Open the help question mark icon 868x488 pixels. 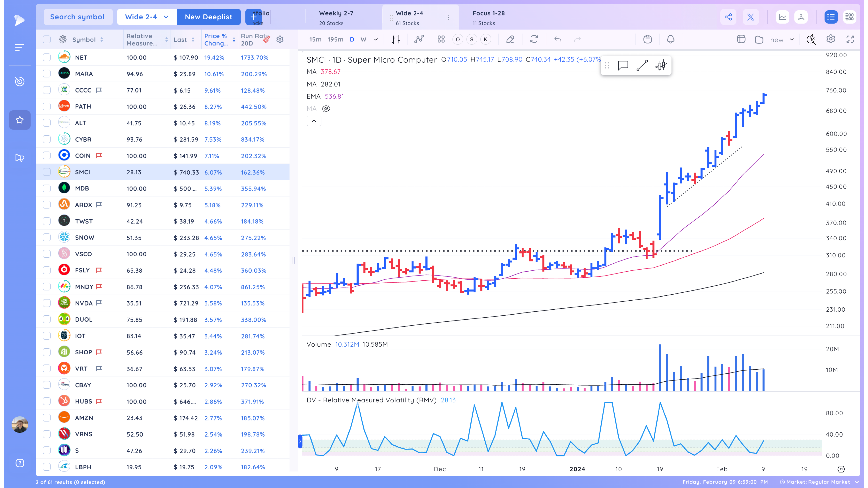[x=20, y=463]
